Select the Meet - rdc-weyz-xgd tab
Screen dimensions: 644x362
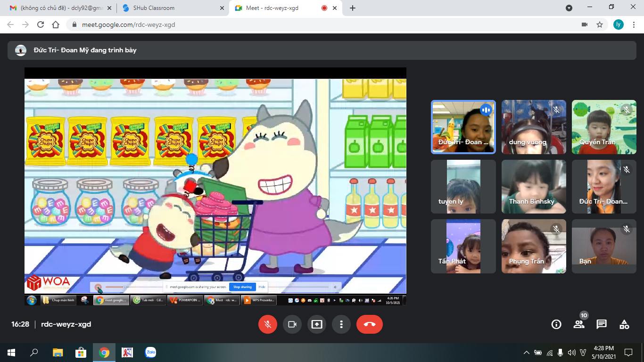tap(286, 8)
